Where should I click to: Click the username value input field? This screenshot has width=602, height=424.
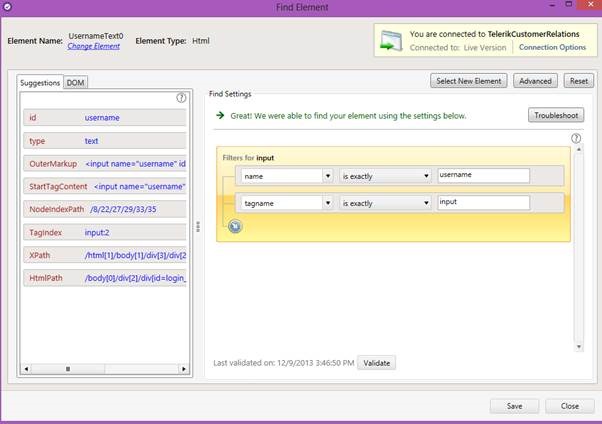tap(483, 175)
